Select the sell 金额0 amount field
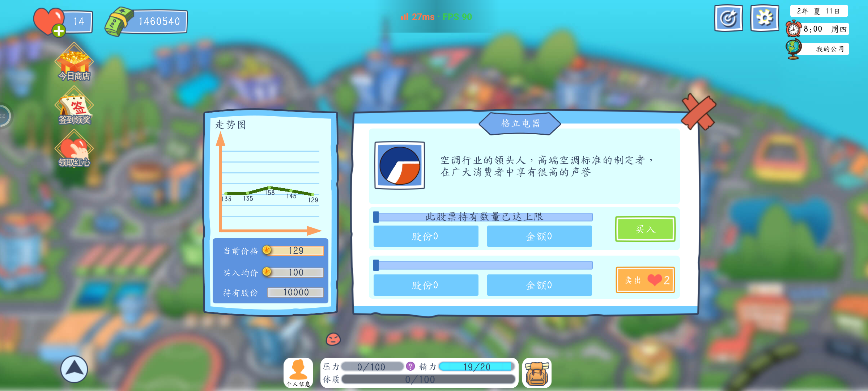This screenshot has width=868, height=391. (539, 285)
